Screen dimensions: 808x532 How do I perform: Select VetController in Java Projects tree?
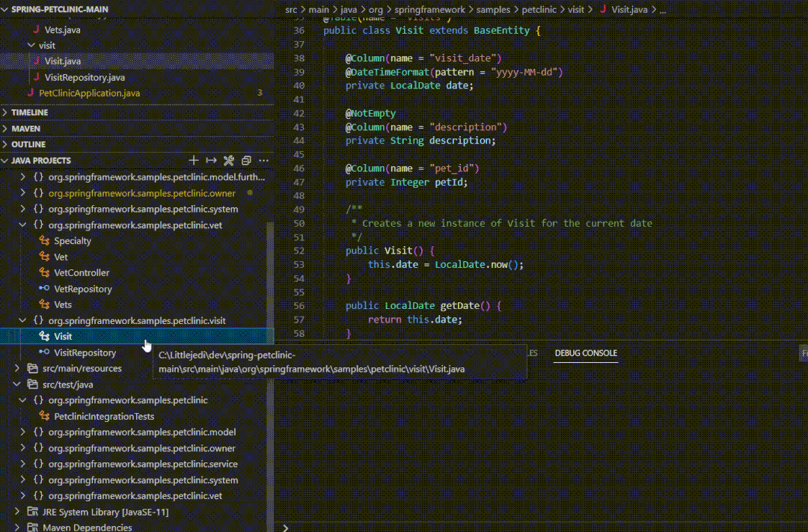click(x=82, y=273)
